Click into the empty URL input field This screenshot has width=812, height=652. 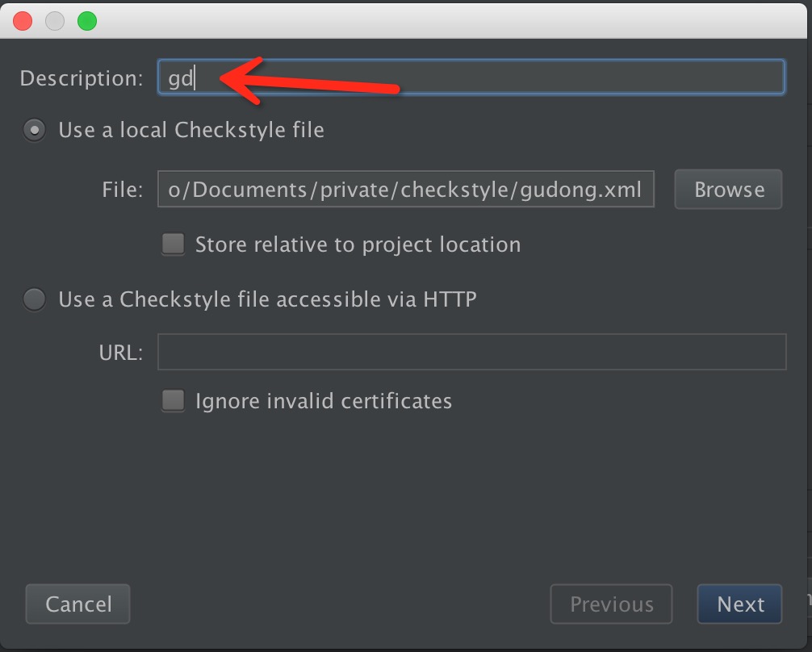click(x=471, y=353)
